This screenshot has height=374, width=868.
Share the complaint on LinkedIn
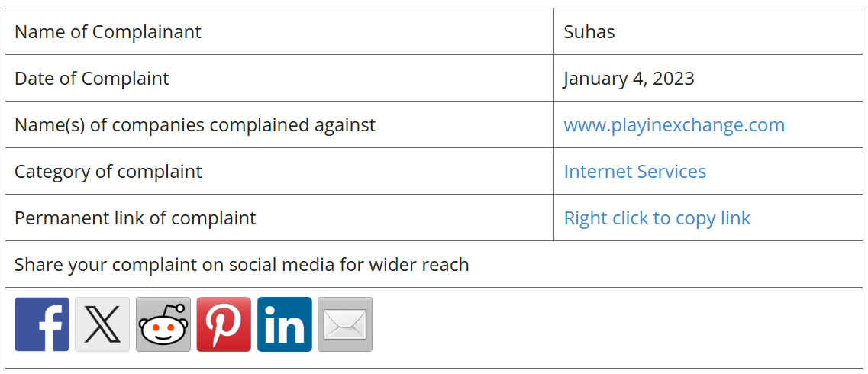coord(284,324)
